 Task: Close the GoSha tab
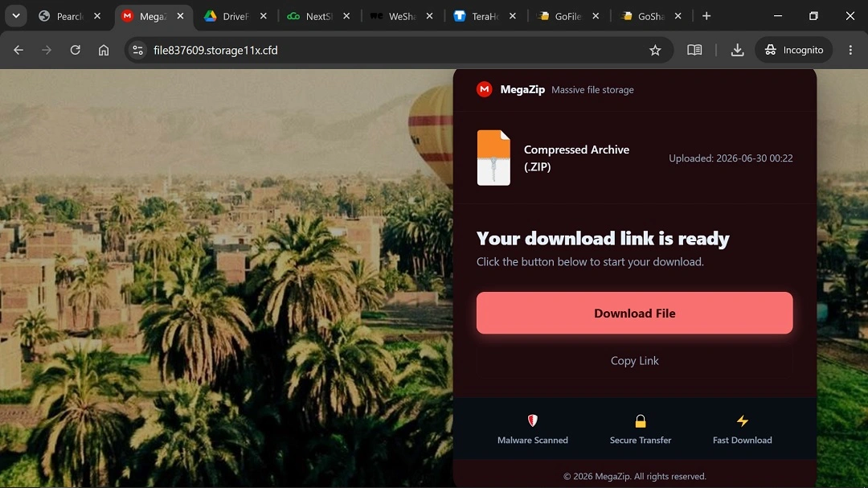point(678,16)
